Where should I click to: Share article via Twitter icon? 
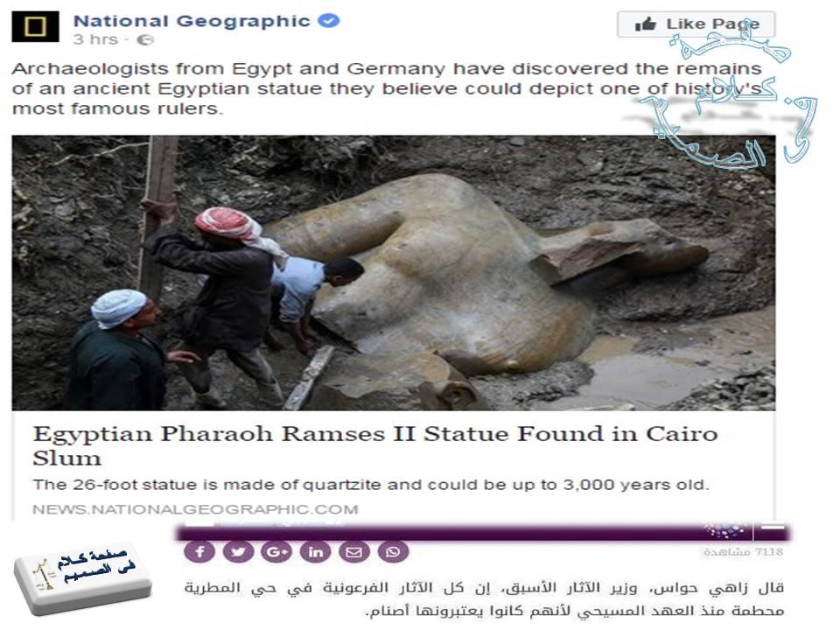[238, 552]
